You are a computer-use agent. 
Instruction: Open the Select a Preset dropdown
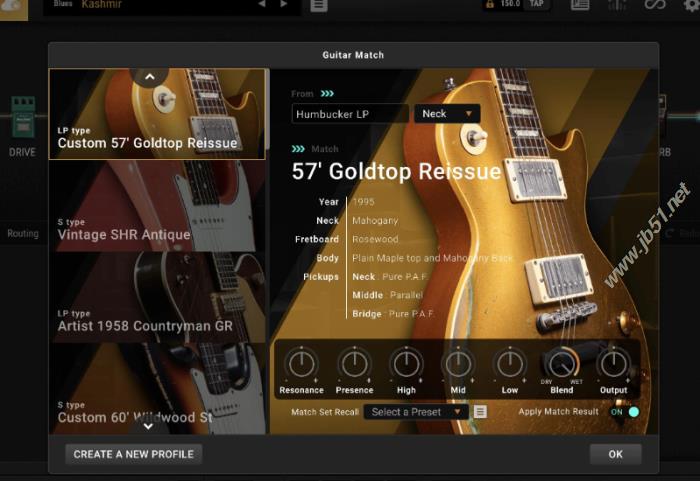pyautogui.click(x=416, y=412)
